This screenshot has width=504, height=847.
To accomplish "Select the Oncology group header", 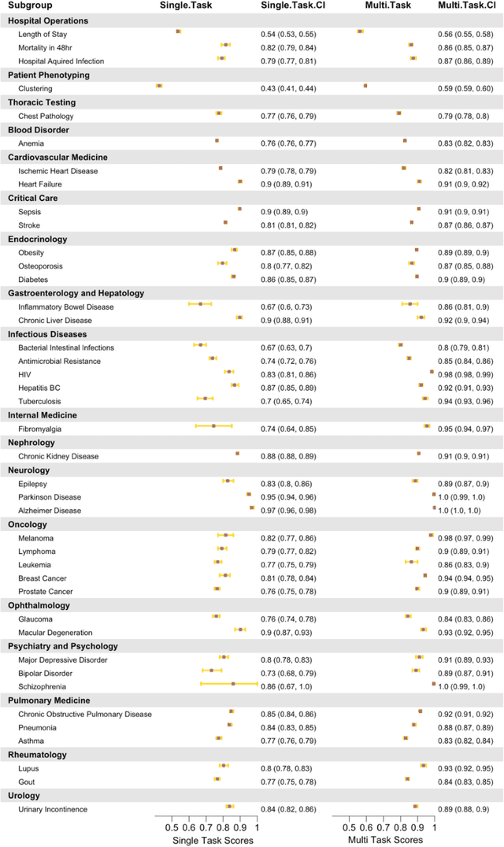I will 28,524.
